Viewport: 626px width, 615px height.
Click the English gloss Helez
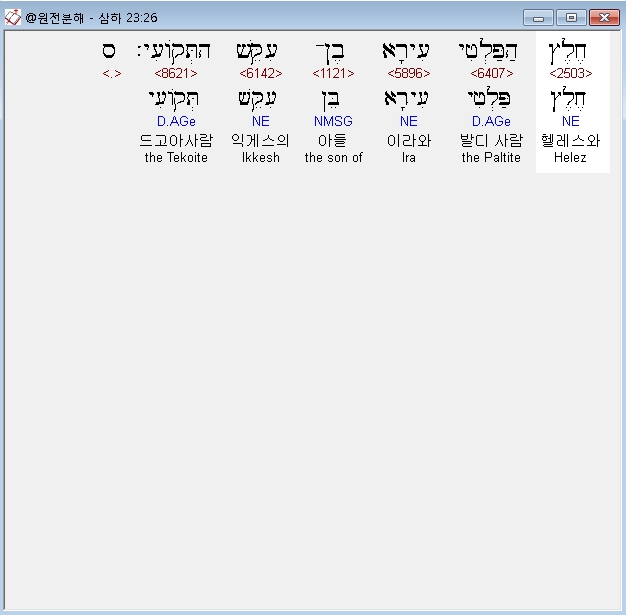(x=570, y=158)
